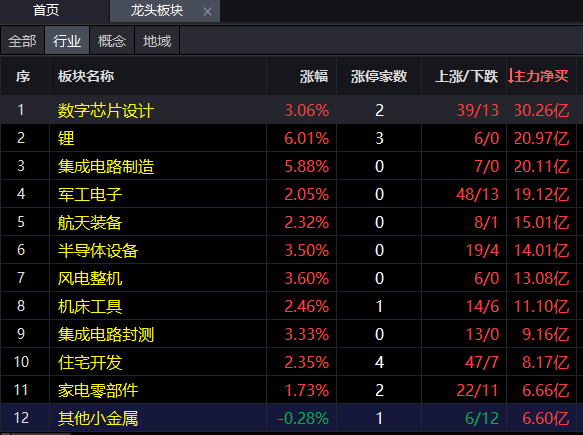Screen dimensions: 583x435
Task: Open sector 集成电路封测
Action: pos(106,334)
